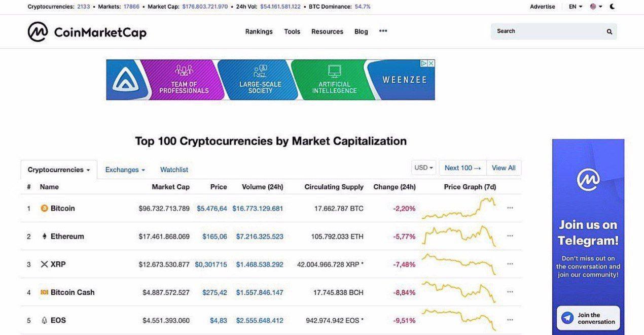The image size is (644, 335).
Task: Click the Search input field
Action: 548,31
